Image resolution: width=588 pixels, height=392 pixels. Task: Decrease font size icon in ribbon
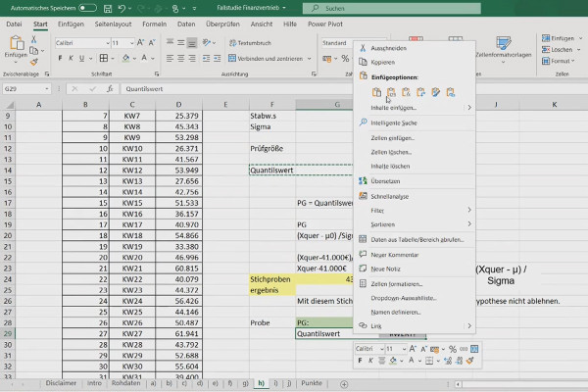click(152, 43)
